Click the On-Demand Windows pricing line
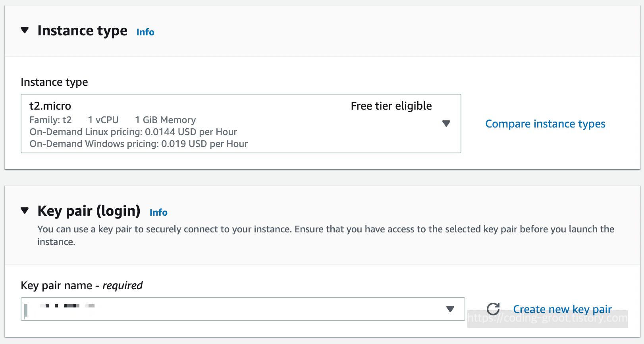644x344 pixels. click(x=139, y=144)
